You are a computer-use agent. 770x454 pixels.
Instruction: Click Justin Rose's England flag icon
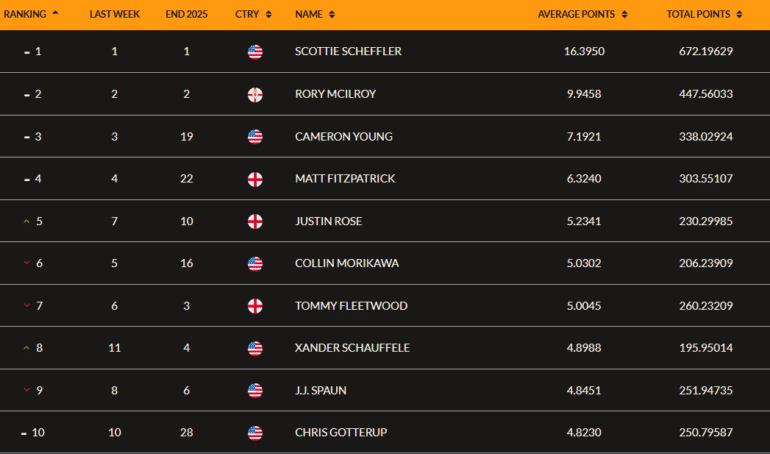(255, 221)
